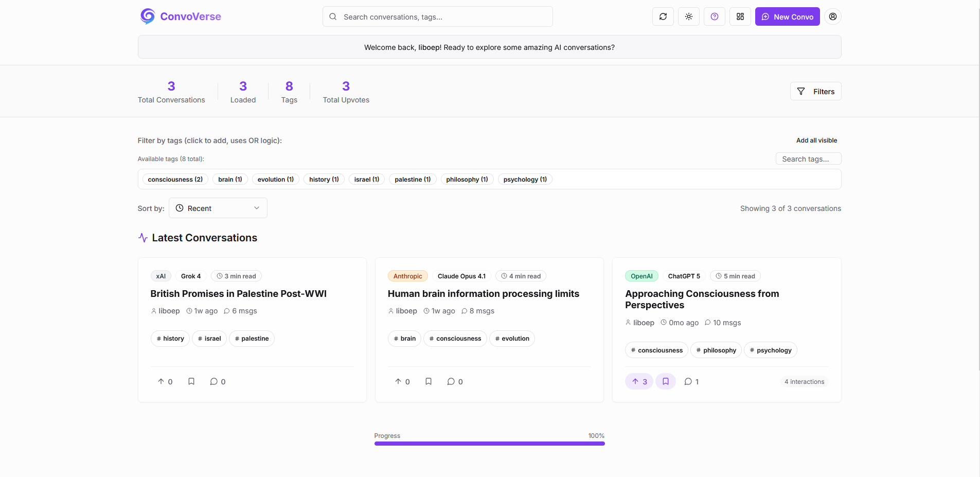Click the Add all visible link
The width and height of the screenshot is (980, 477).
(x=816, y=140)
